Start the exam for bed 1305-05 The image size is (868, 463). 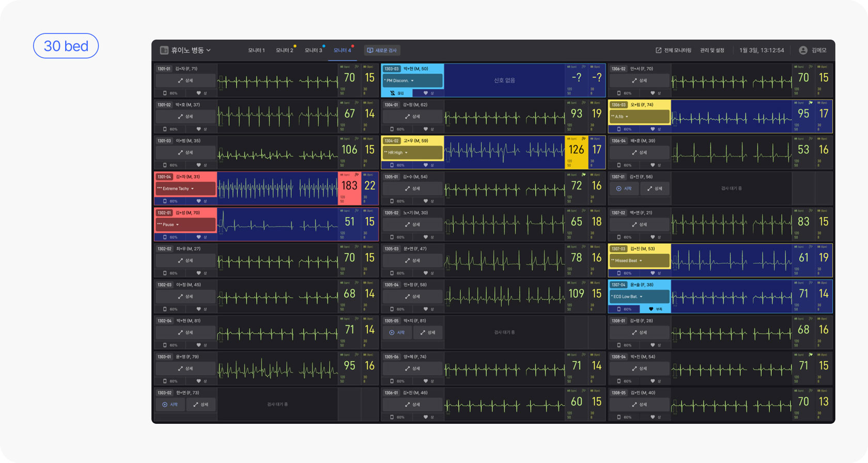(x=397, y=333)
